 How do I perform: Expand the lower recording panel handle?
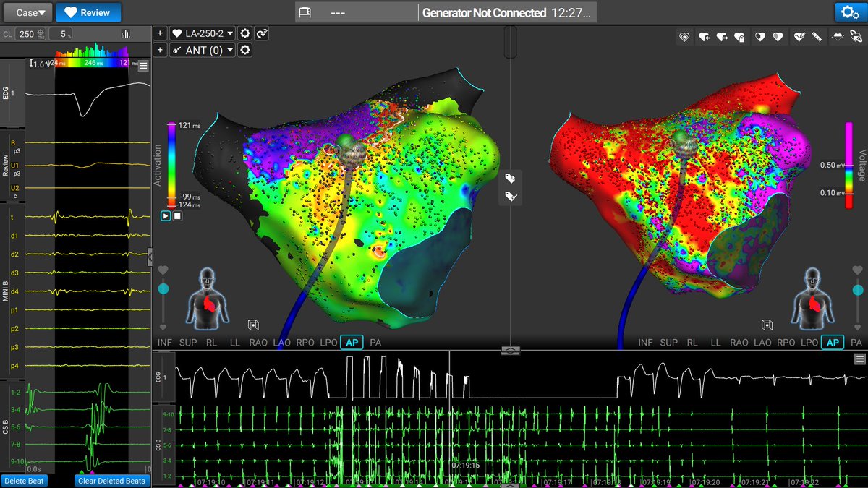[510, 349]
